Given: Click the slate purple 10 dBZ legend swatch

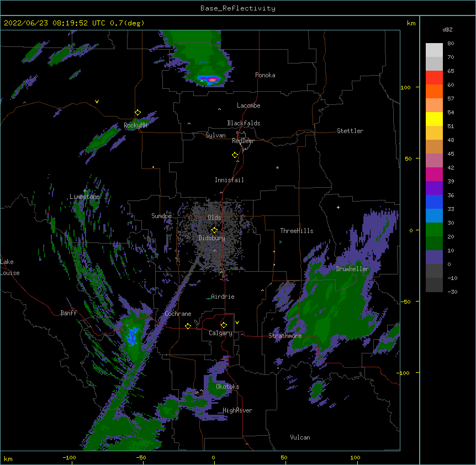Looking at the screenshot, I should [434, 257].
